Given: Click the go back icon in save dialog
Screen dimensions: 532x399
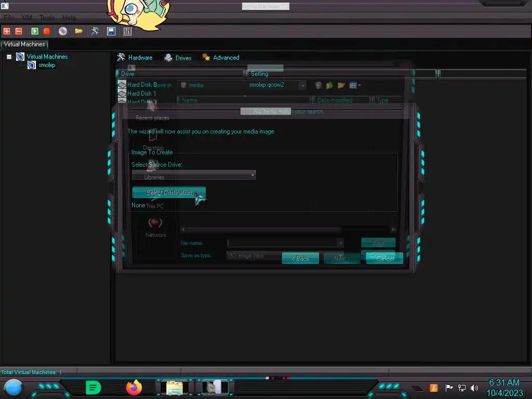Looking at the screenshot, I should click(318, 86).
